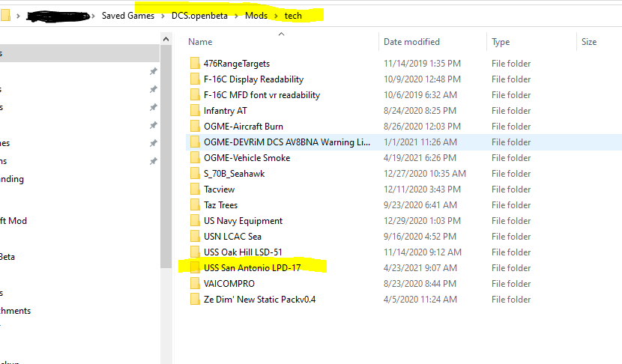
Task: Navigate to DCS.openbeta in the breadcrumb
Action: [x=199, y=16]
